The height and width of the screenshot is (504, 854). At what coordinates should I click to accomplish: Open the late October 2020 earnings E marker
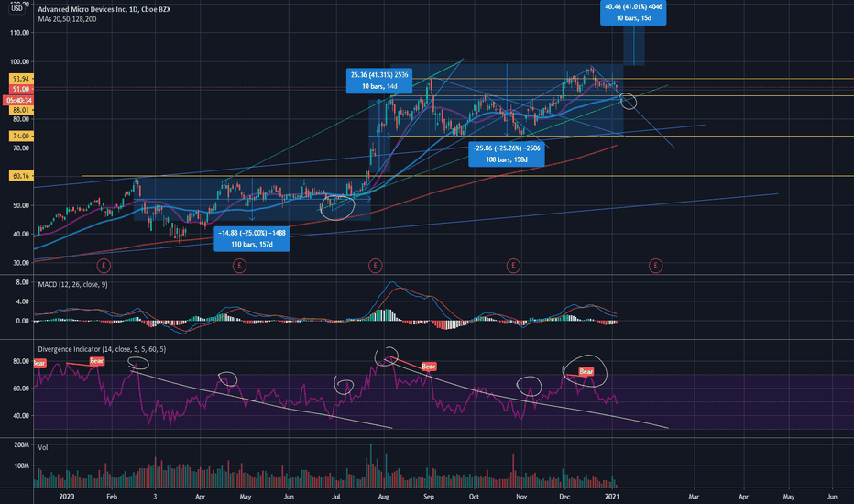click(x=513, y=266)
